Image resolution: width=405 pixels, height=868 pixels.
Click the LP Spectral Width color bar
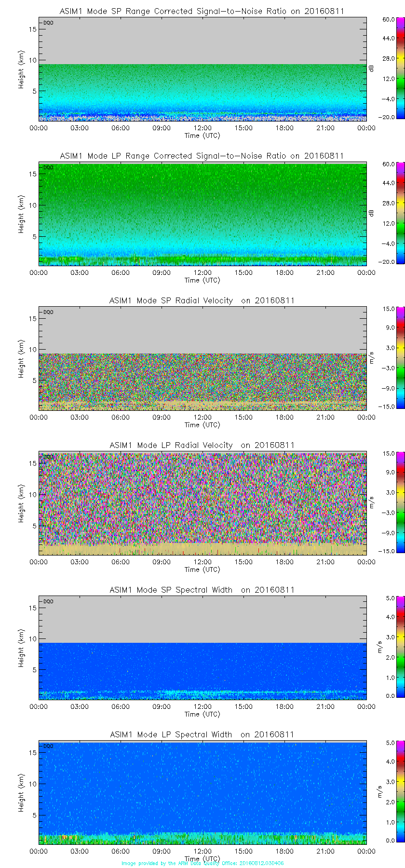coord(388,791)
